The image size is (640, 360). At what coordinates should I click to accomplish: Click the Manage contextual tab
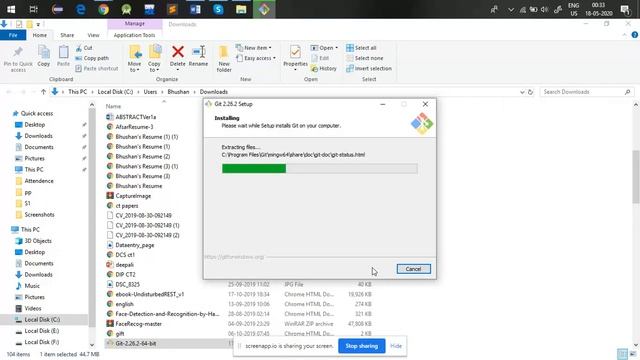click(x=135, y=24)
